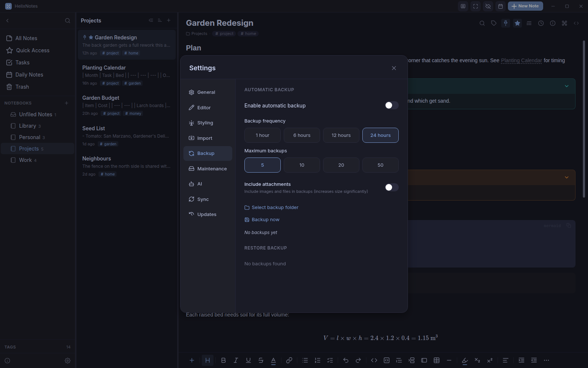Viewport: 588px width, 368px height.
Task: Collapse the green callout block chevron
Action: click(567, 86)
